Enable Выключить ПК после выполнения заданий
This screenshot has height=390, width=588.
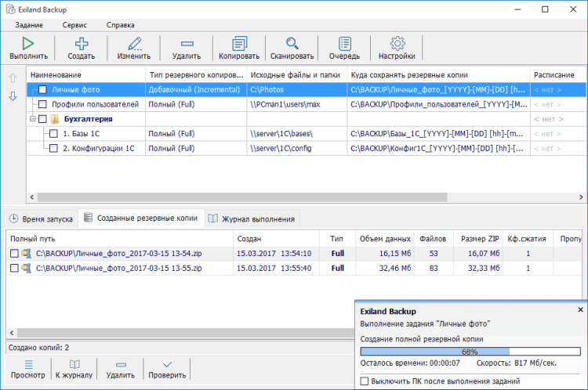click(365, 381)
